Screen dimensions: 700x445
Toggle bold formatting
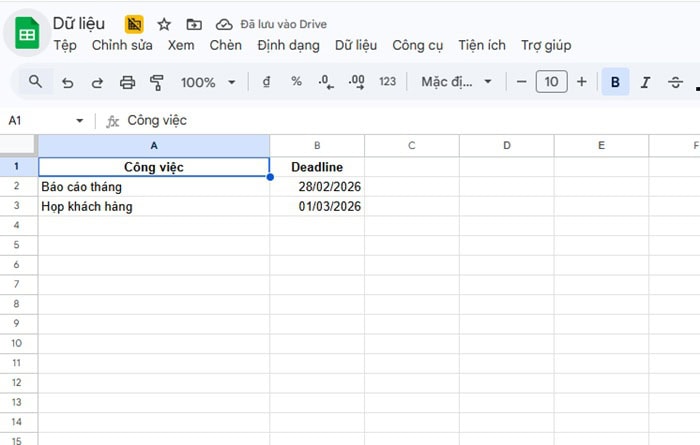tap(615, 82)
